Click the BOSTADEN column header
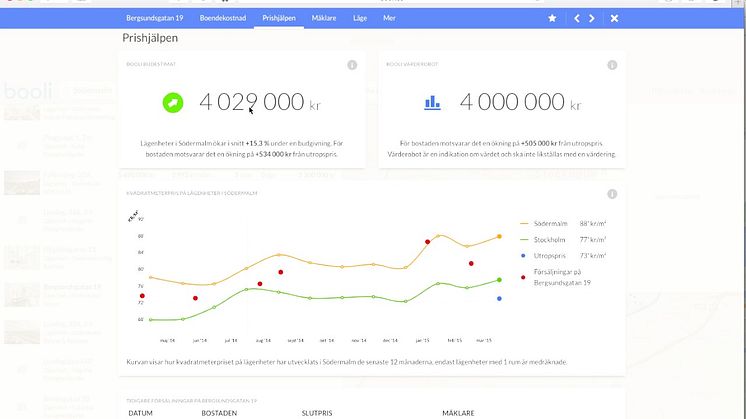The width and height of the screenshot is (746, 419). pos(219,413)
